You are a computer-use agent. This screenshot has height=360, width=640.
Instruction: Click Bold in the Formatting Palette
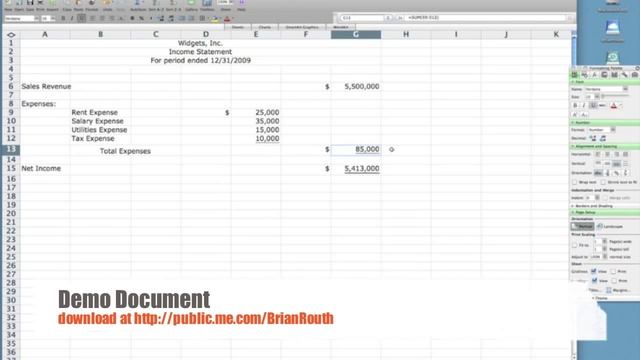[575, 106]
